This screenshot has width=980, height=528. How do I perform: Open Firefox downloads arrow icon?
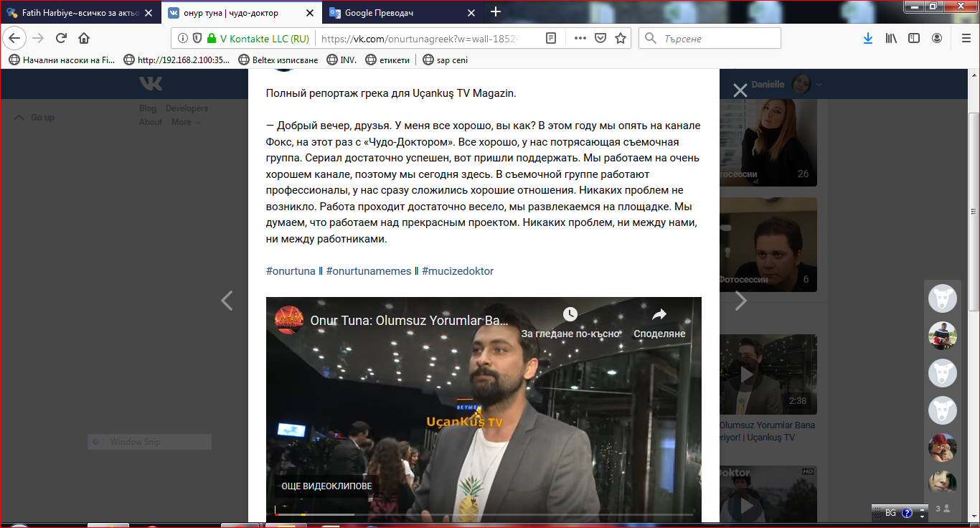coord(867,38)
